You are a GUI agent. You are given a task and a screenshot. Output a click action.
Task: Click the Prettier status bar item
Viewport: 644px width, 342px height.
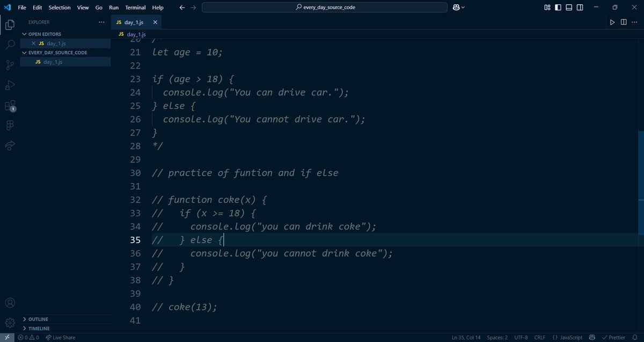click(x=613, y=337)
